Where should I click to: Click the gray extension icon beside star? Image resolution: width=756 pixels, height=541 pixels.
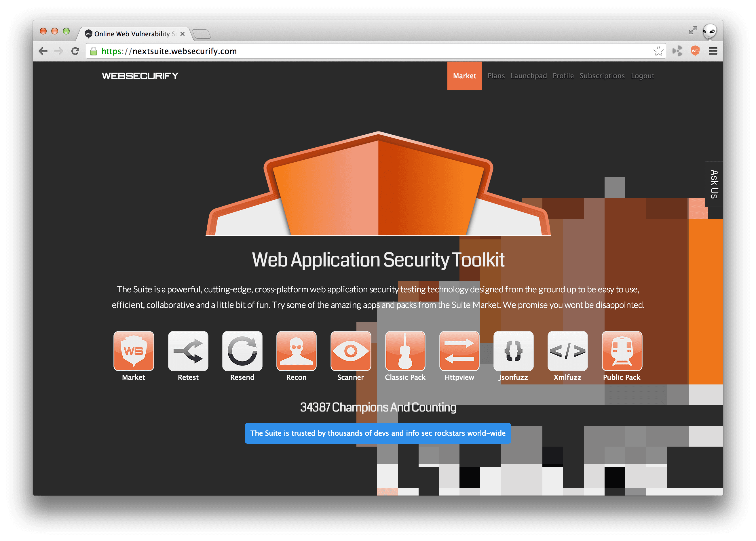pyautogui.click(x=677, y=51)
